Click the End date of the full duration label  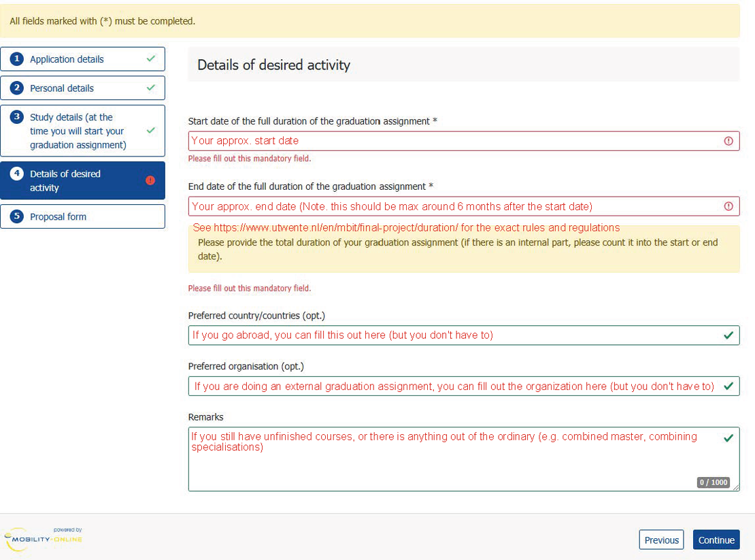pos(311,186)
